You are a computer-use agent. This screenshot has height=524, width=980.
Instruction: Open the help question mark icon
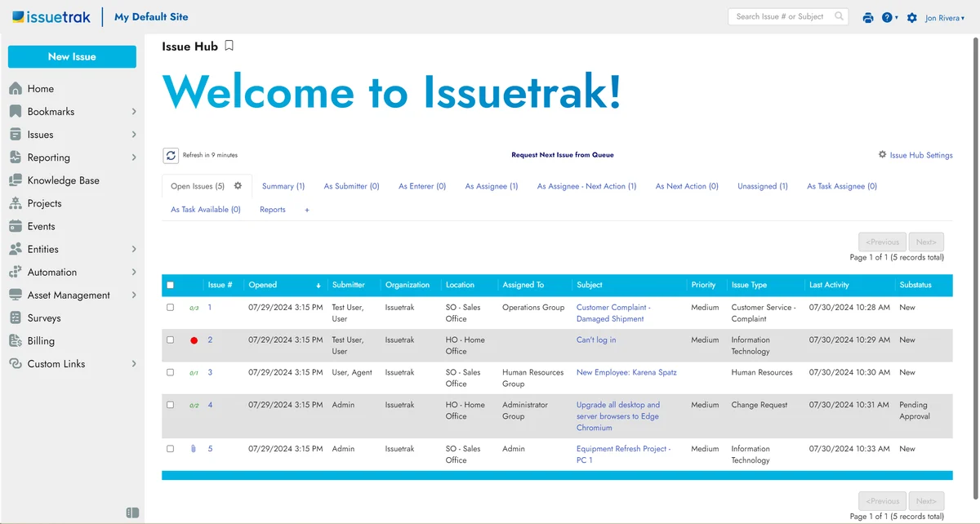pyautogui.click(x=887, y=16)
